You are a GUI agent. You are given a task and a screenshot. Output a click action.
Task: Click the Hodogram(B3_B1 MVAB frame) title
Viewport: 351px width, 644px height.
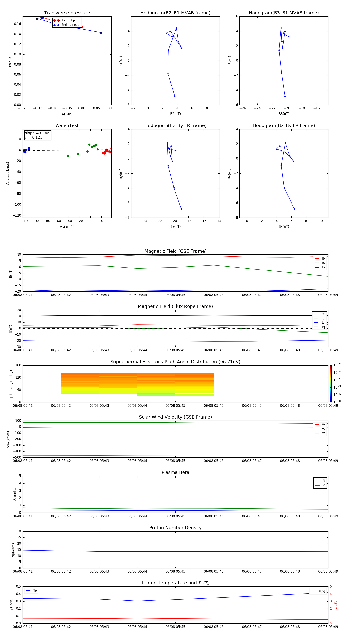pyautogui.click(x=284, y=13)
